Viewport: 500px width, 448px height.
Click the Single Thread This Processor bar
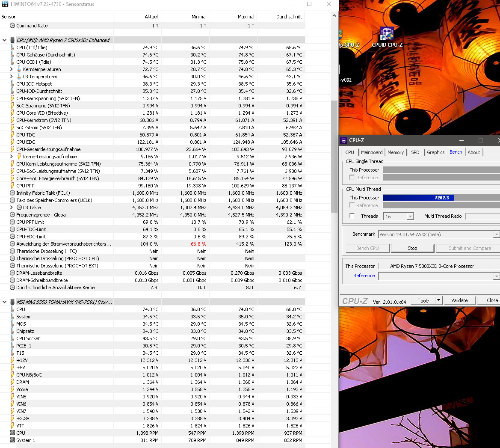click(x=441, y=170)
